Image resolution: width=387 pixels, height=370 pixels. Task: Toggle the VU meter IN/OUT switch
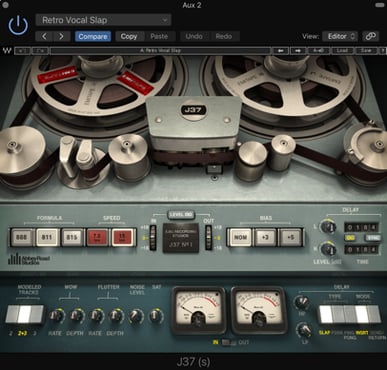(x=229, y=342)
